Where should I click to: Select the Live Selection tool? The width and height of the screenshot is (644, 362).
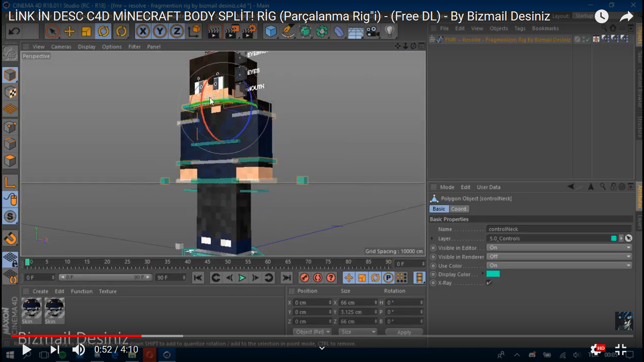pyautogui.click(x=52, y=32)
